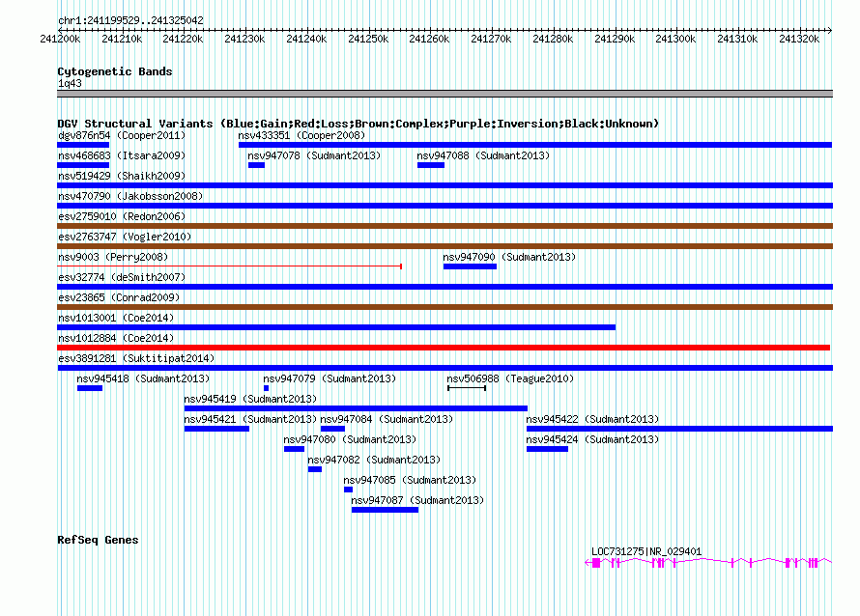Click the chr1:241199529..241325042 region label
The width and height of the screenshot is (860, 616).
pos(130,20)
